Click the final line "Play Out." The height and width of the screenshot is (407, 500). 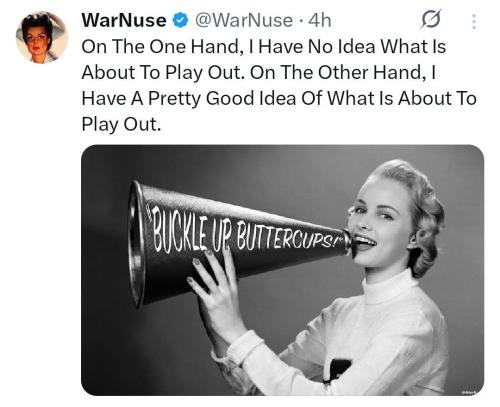pyautogui.click(x=121, y=125)
